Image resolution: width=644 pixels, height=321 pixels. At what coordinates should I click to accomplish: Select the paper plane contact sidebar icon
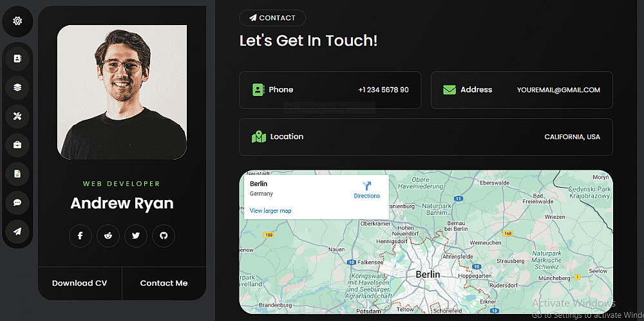pyautogui.click(x=17, y=232)
